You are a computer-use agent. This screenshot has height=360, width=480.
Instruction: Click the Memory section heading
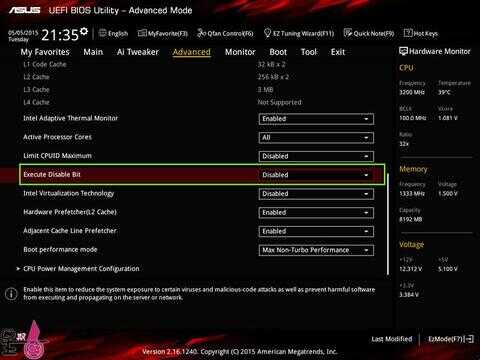tap(413, 169)
